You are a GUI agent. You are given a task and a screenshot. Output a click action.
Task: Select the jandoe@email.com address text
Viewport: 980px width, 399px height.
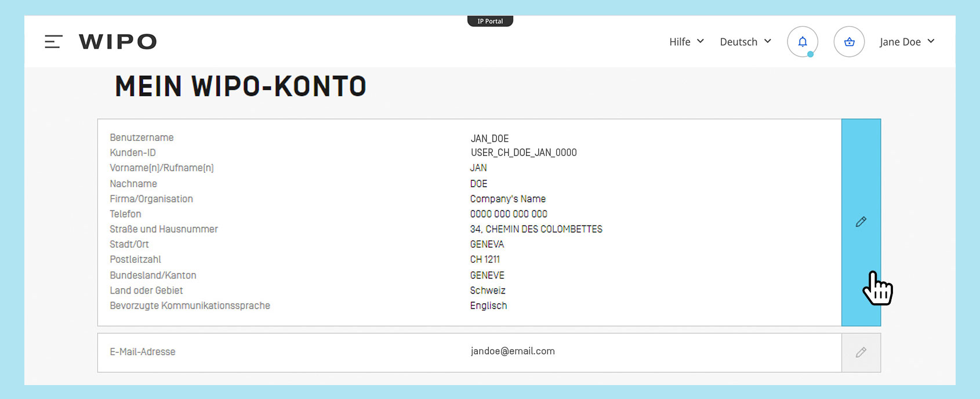[513, 351]
